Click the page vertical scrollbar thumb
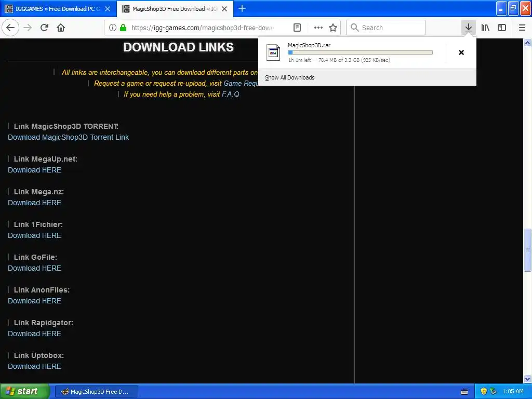Screen dimensions: 532x399 coord(527,250)
